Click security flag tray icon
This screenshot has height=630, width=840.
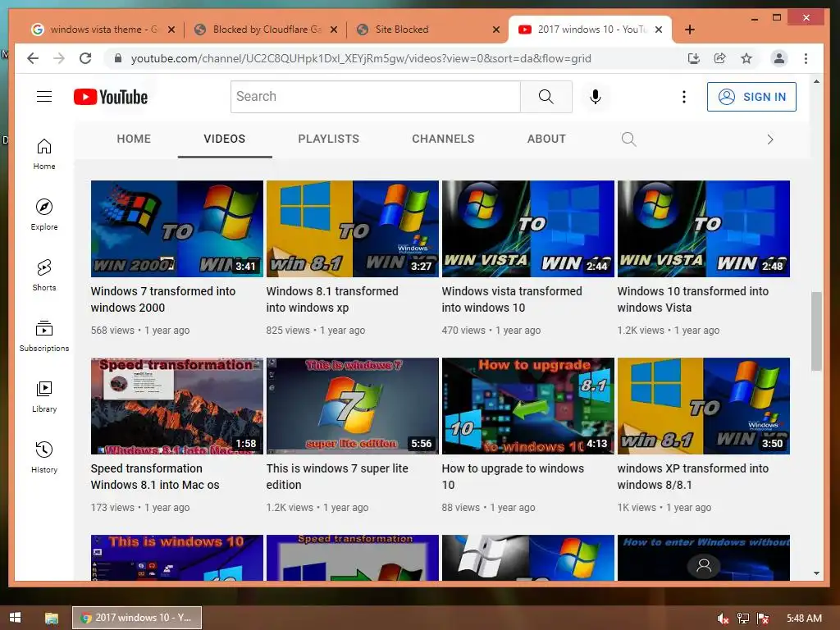pyautogui.click(x=764, y=619)
